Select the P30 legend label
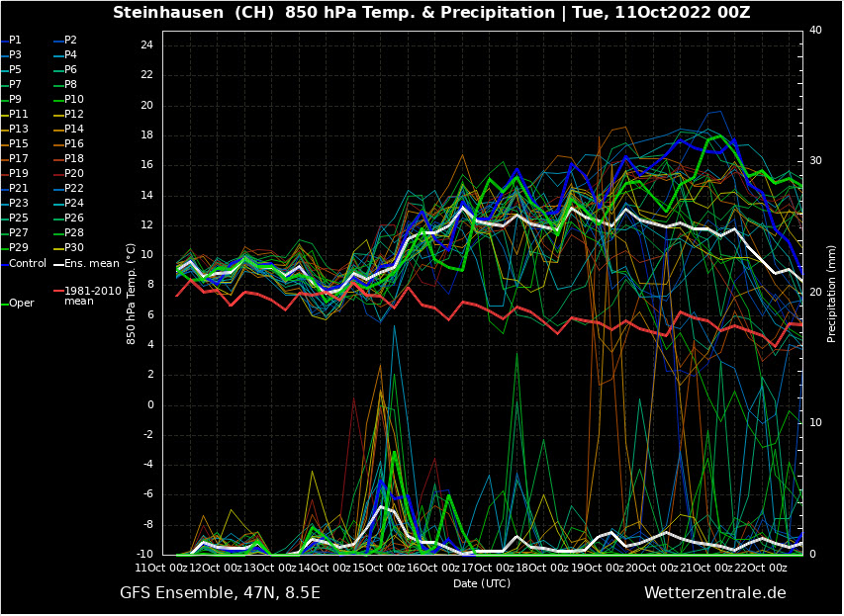 (74, 247)
